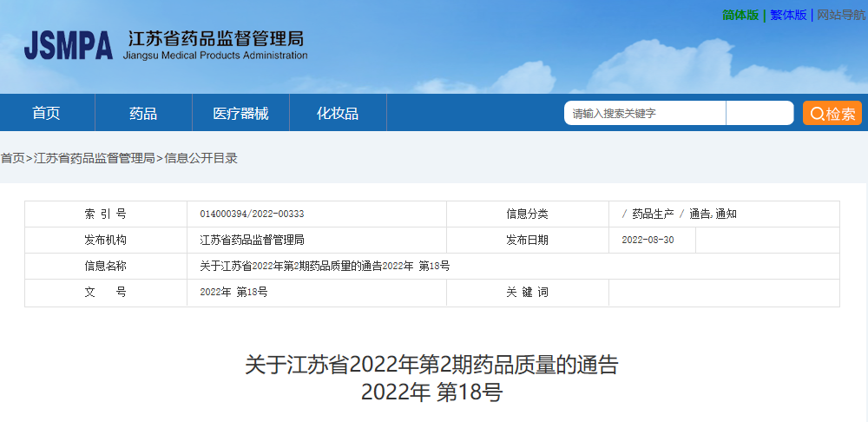Click the article heading 关于江苏省2022年第2期药品质量的通告

coord(431,366)
